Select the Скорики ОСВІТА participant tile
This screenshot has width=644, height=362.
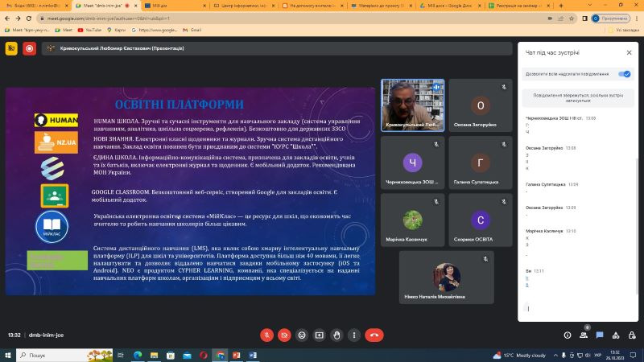pos(480,220)
